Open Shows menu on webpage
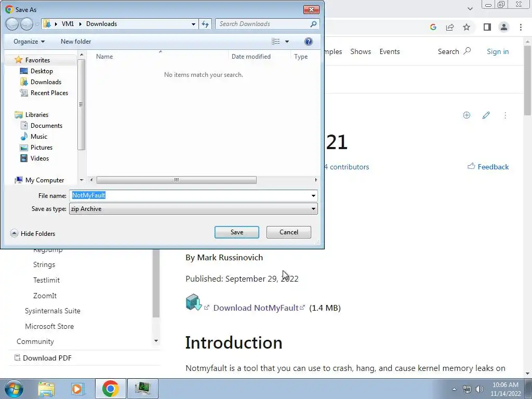 click(x=361, y=51)
